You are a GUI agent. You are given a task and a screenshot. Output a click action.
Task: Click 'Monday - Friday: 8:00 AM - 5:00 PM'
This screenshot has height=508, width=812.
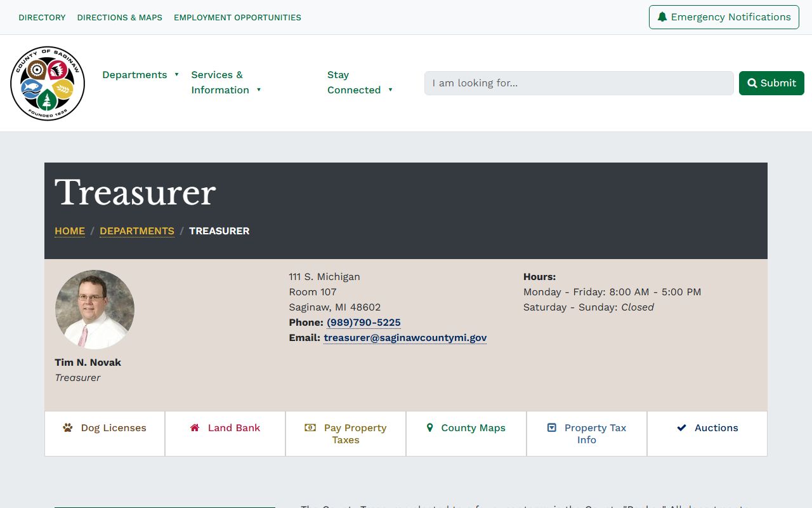[x=612, y=292]
